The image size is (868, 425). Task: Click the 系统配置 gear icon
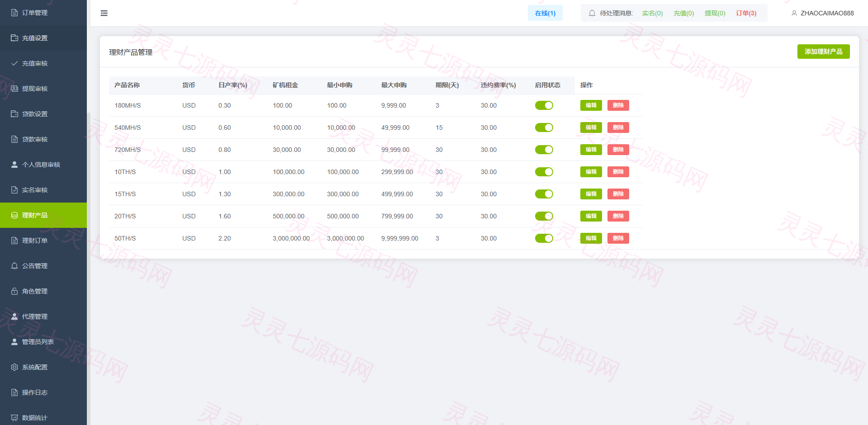coord(14,367)
